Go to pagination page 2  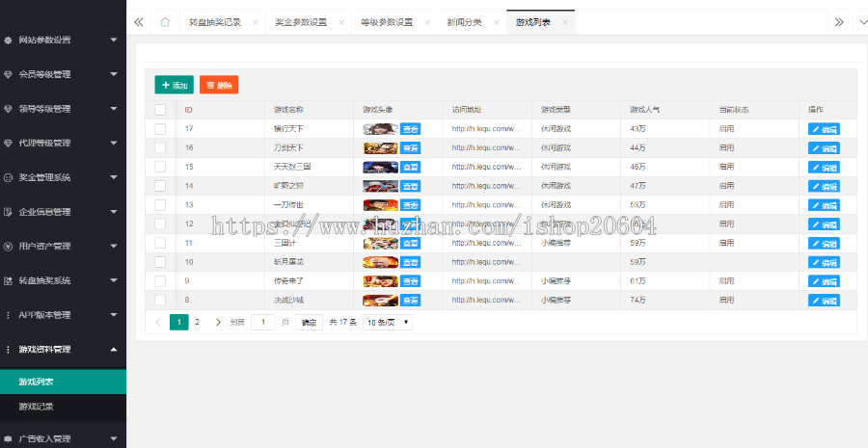pyautogui.click(x=197, y=322)
